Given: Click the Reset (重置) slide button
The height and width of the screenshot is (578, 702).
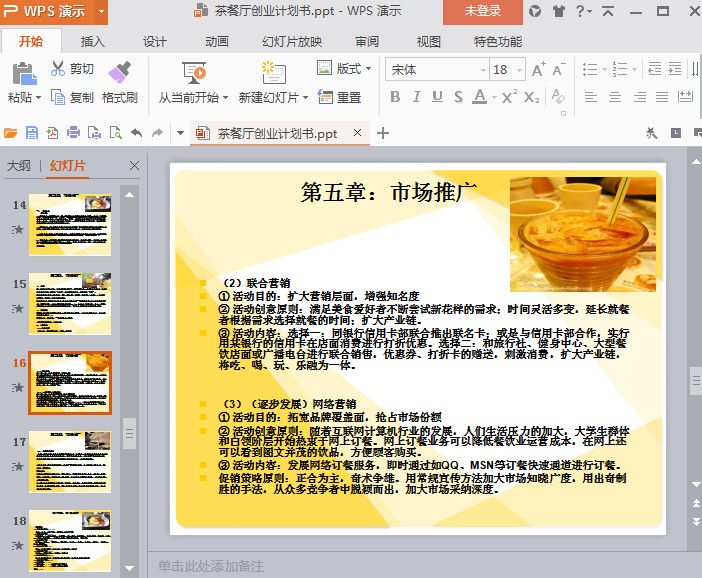Looking at the screenshot, I should 339,97.
